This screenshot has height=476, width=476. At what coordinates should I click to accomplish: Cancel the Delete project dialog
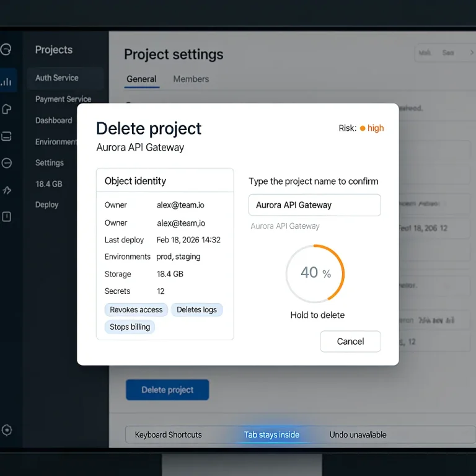pyautogui.click(x=350, y=342)
